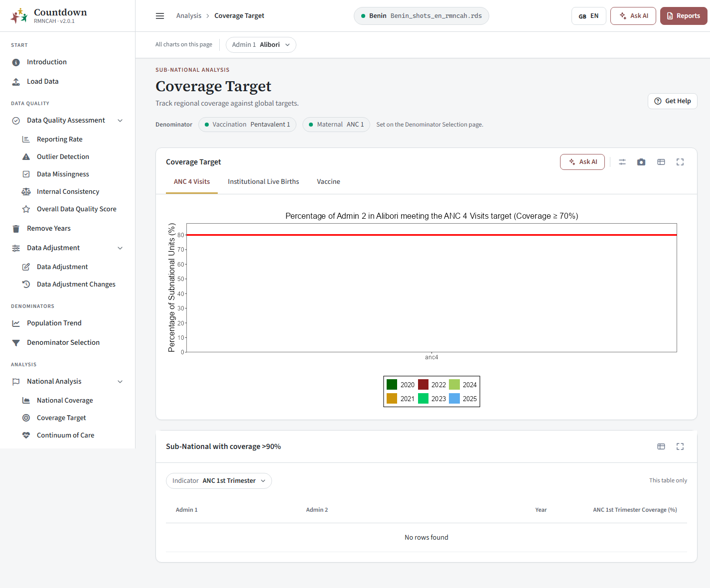Viewport: 710px width, 588px height.
Task: Open Internal Consistency page
Action: point(67,192)
